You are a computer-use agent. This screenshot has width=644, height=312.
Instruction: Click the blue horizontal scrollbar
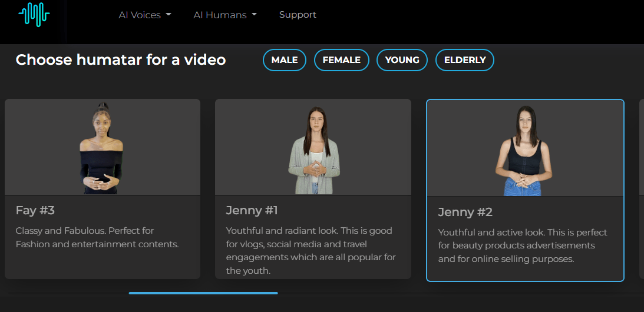point(203,293)
